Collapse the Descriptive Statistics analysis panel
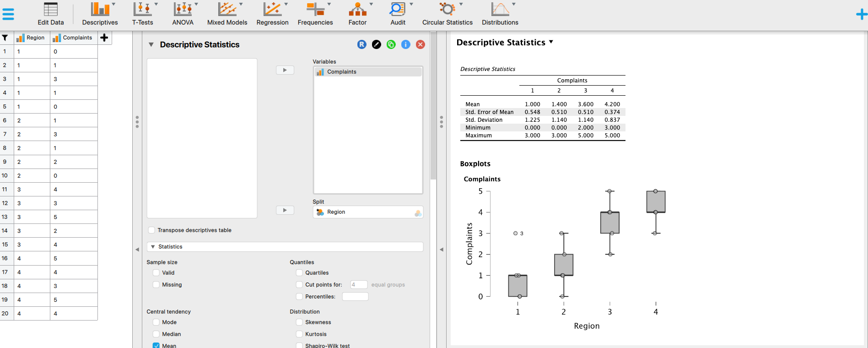 [x=151, y=44]
